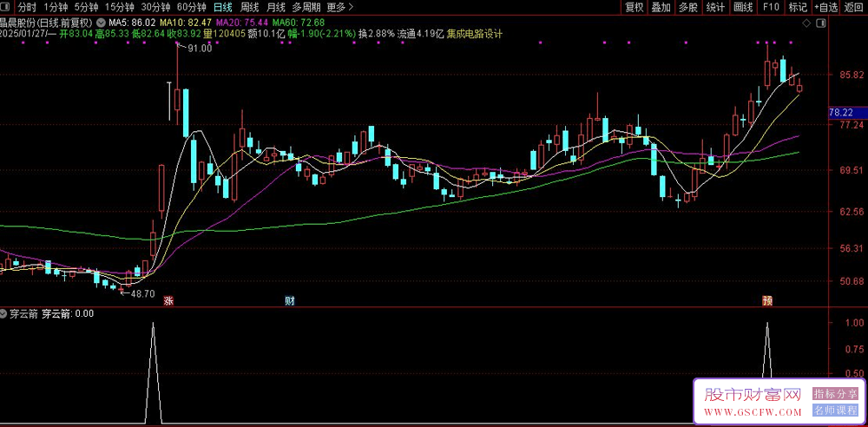Open dropdown arrow beside 晶晨股份 stock name

point(101,23)
